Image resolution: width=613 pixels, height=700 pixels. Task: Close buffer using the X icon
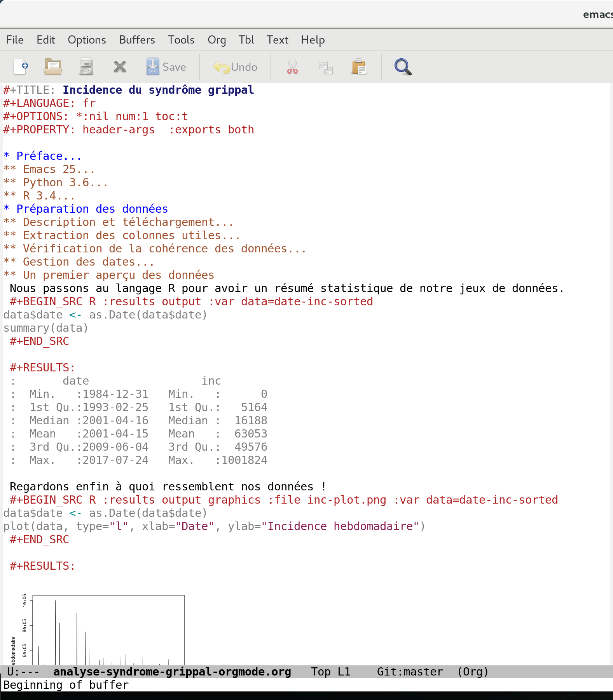pyautogui.click(x=120, y=67)
